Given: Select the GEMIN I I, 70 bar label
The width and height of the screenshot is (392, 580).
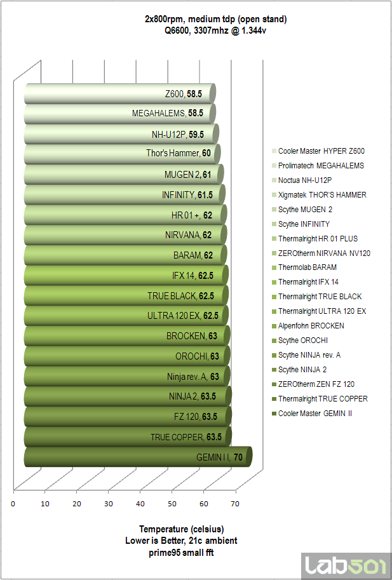Looking at the screenshot, I should (219, 457).
